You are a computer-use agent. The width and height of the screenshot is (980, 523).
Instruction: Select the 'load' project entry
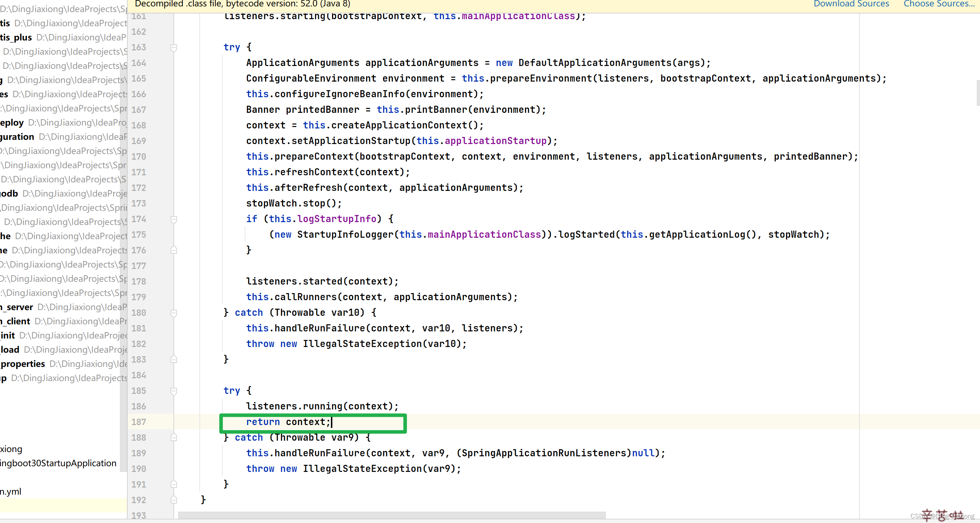coord(63,349)
